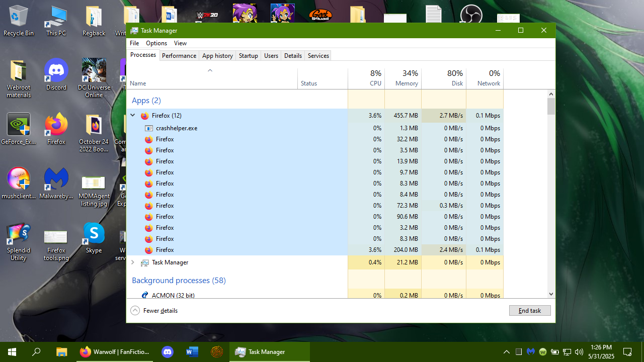Switch to the Users tab

[271, 56]
